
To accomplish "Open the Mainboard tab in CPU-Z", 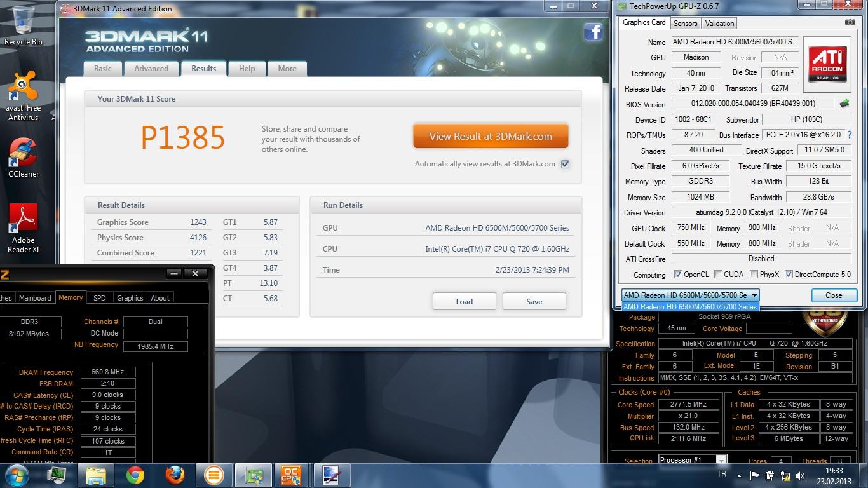I will pos(35,298).
